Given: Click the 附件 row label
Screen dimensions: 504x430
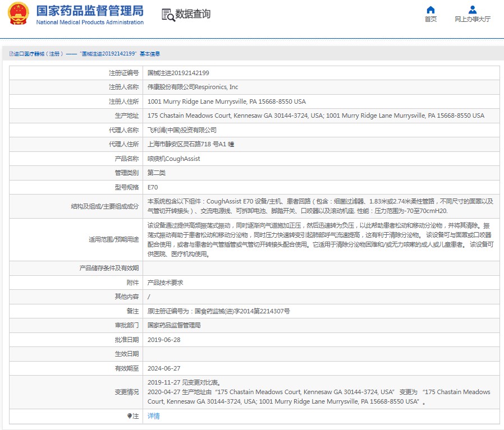Looking at the screenshot, I should click(133, 283).
